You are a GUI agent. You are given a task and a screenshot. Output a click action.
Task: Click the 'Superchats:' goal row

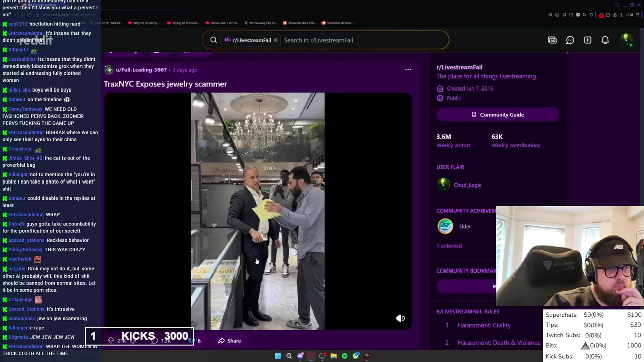594,315
